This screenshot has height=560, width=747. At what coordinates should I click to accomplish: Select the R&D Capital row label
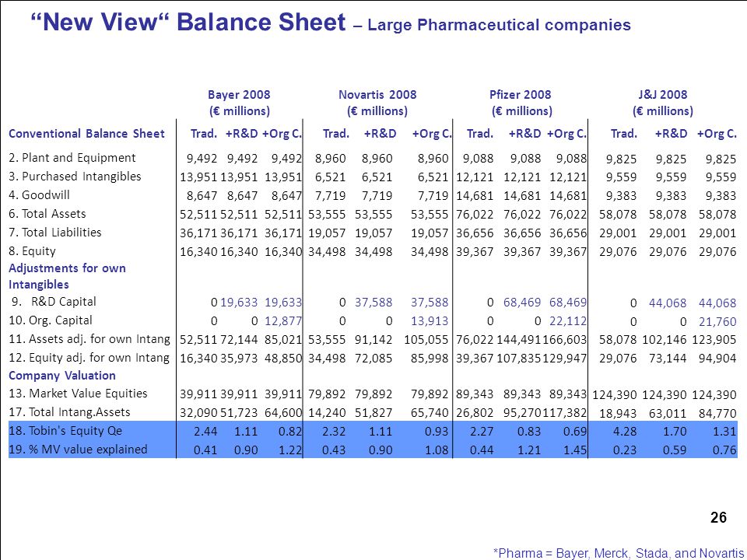(54, 302)
